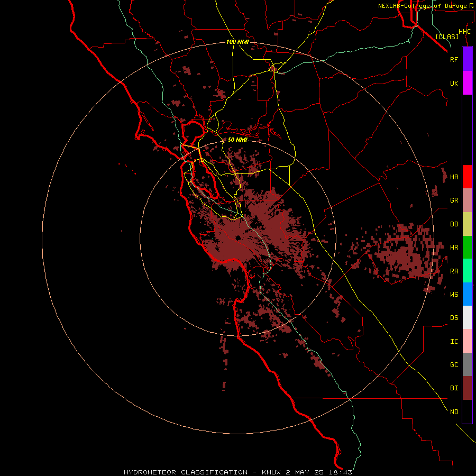Click the RF legend label
The height and width of the screenshot is (476, 476).
[x=454, y=59]
